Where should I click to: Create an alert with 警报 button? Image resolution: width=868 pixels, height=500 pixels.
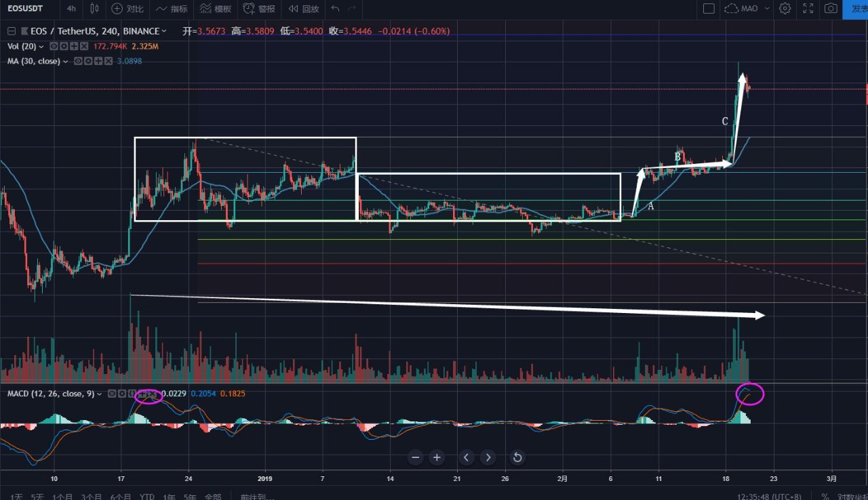259,9
